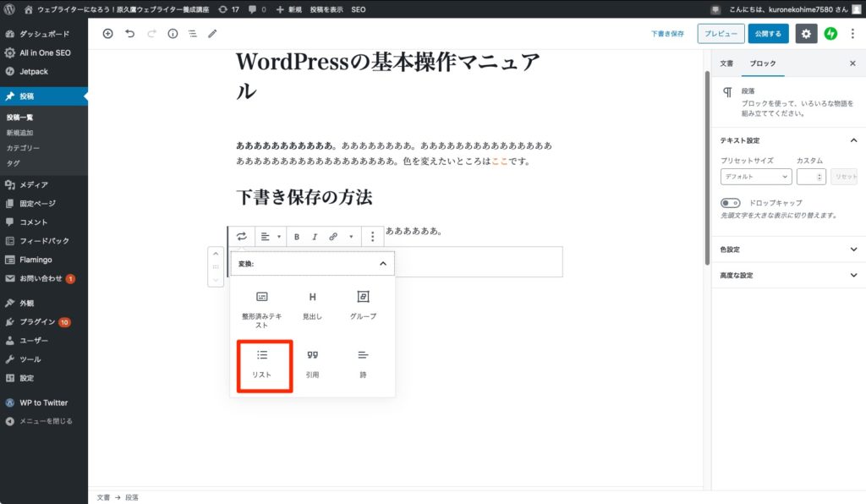Convert block to quote (引用)
This screenshot has width=866, height=504.
312,364
